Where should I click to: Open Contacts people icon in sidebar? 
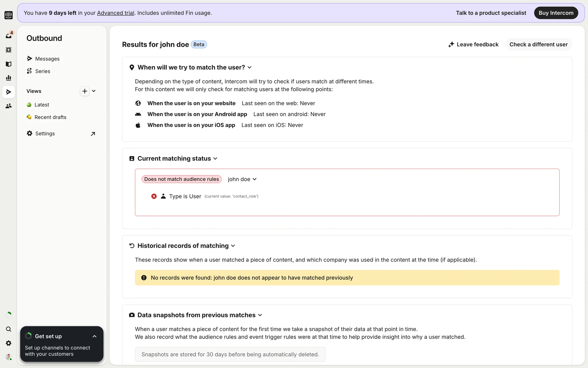point(9,106)
